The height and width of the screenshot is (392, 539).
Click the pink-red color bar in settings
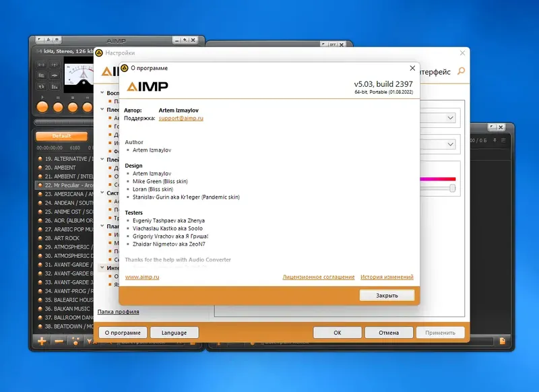point(437,179)
